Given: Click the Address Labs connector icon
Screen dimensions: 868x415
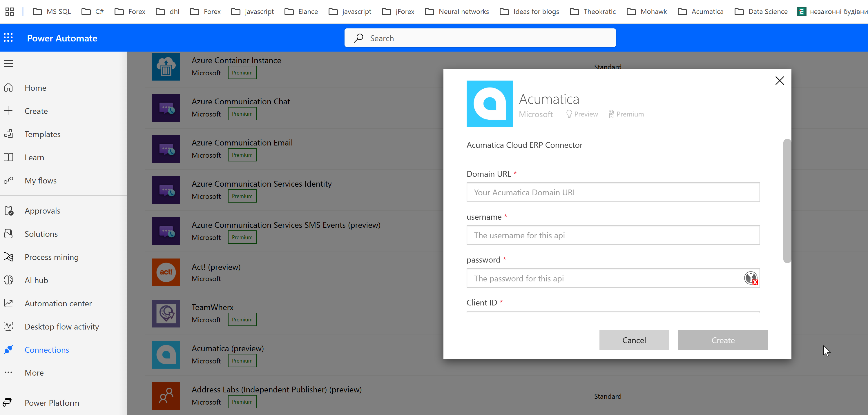Looking at the screenshot, I should tap(166, 396).
